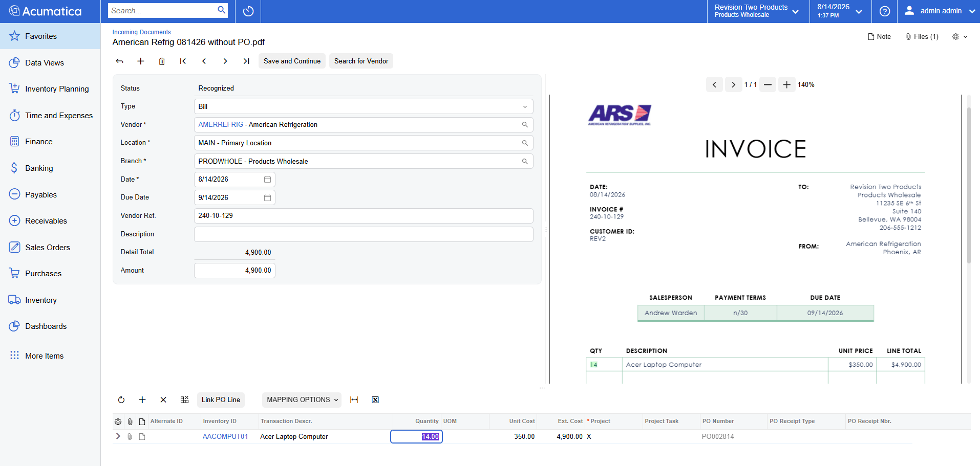Click the back arrow in form toolbar
This screenshot has height=466, width=980.
[119, 61]
